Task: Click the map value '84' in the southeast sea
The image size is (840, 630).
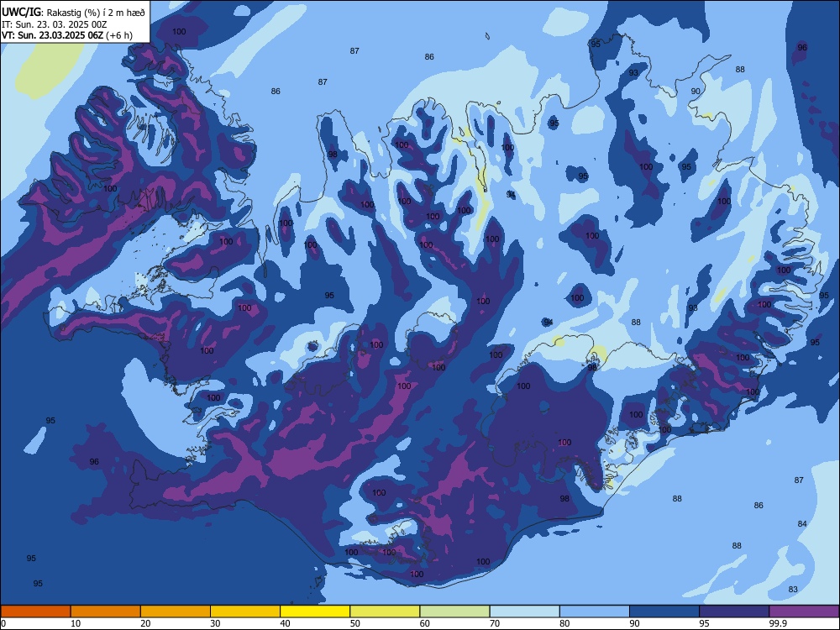Action: [802, 524]
